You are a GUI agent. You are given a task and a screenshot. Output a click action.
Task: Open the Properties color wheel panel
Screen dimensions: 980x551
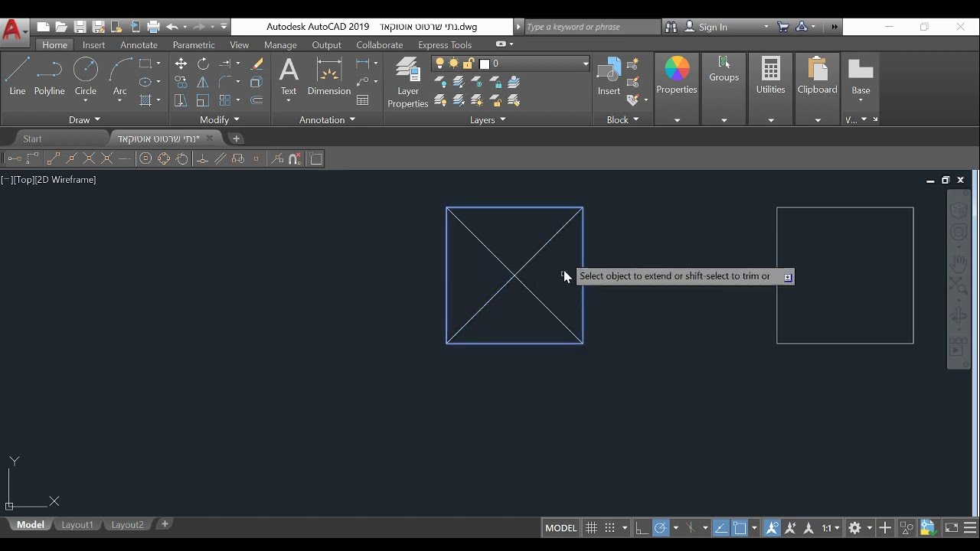pyautogui.click(x=677, y=77)
